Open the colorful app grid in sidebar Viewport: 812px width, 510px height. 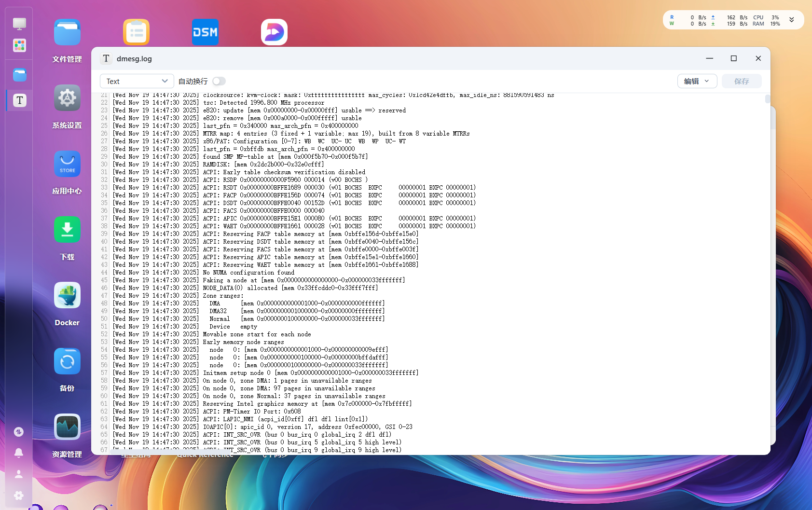coord(19,45)
